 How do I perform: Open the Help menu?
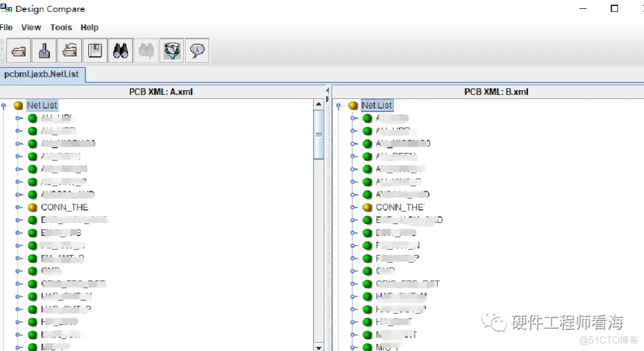(89, 27)
